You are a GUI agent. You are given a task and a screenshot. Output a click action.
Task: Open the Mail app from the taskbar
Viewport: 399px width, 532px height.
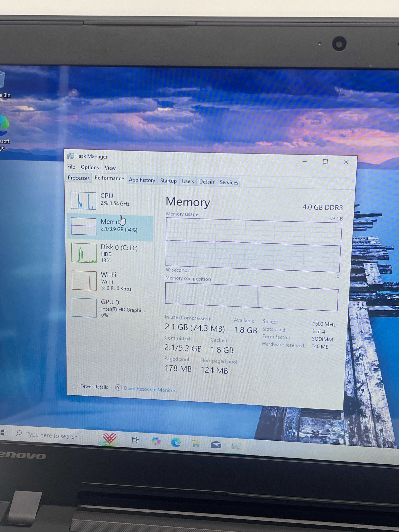pos(216,445)
